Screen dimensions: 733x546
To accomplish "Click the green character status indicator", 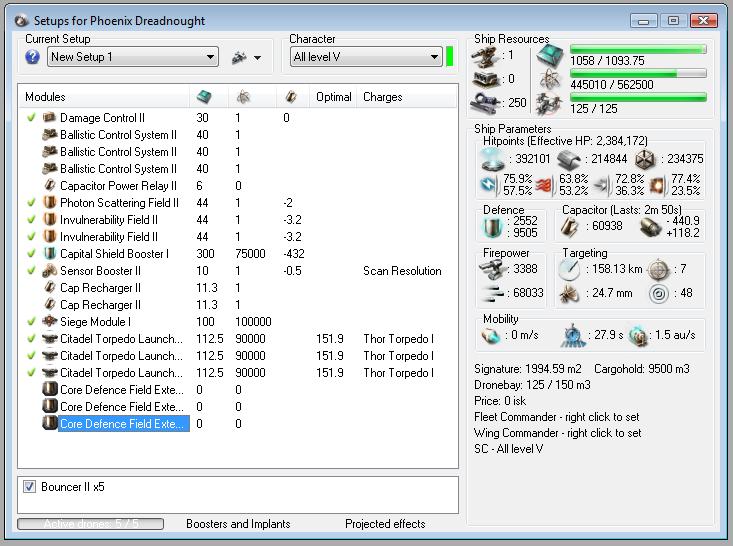I will (450, 57).
